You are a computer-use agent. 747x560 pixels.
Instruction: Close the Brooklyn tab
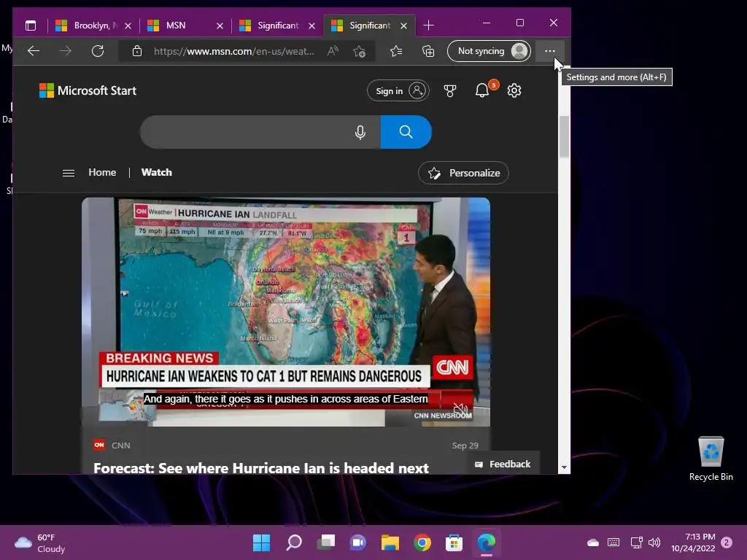[x=128, y=26]
